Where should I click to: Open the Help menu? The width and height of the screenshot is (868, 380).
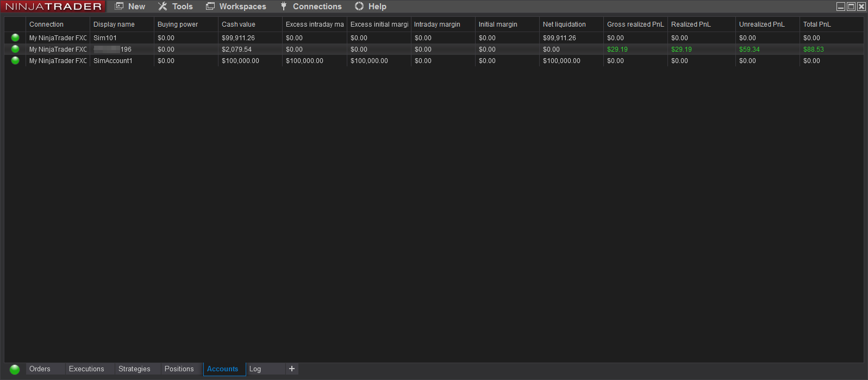pos(370,7)
